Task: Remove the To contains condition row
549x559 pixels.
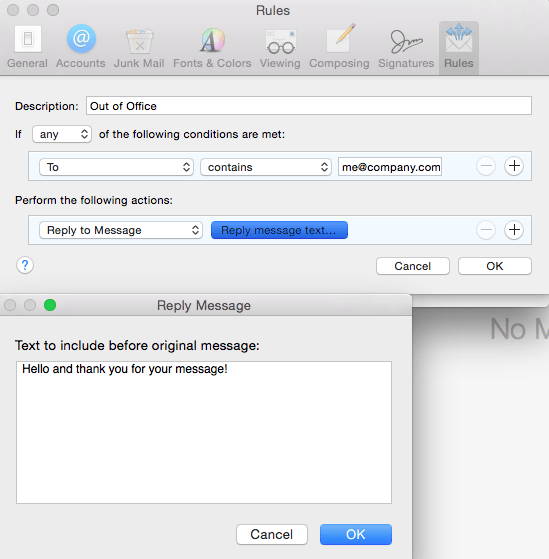Action: point(486,166)
